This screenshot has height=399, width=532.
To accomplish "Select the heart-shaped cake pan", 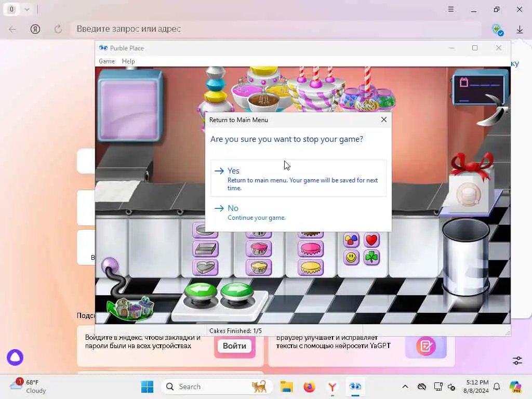I will point(205,268).
